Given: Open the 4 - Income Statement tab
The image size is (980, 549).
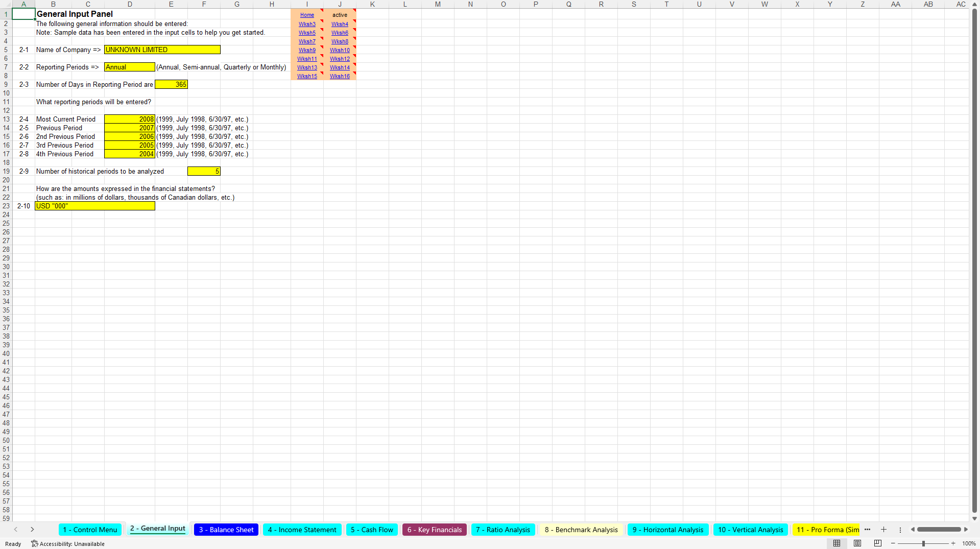Looking at the screenshot, I should pyautogui.click(x=302, y=530).
